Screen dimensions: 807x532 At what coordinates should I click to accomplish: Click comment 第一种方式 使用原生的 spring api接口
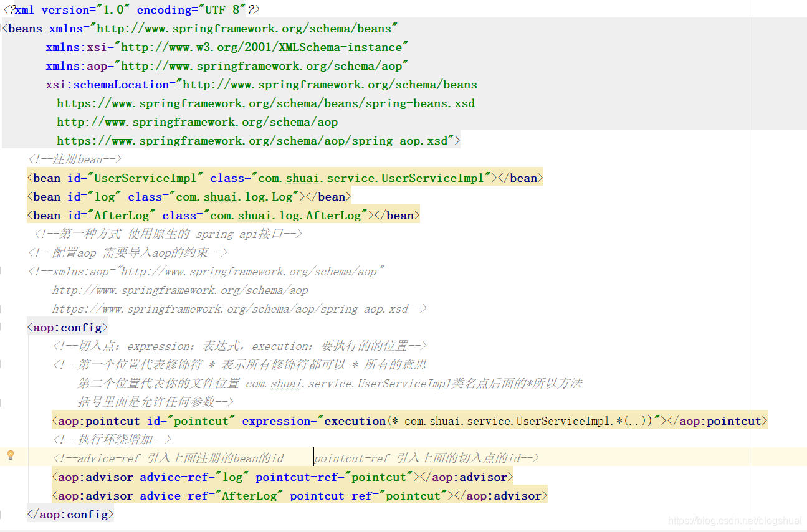[x=168, y=234]
